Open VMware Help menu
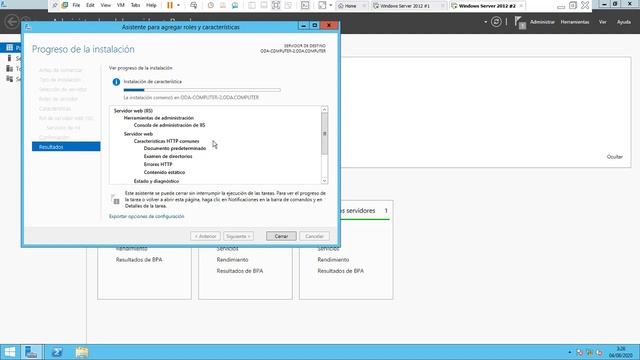Screen dimensions: 640x360 (x=151, y=5)
